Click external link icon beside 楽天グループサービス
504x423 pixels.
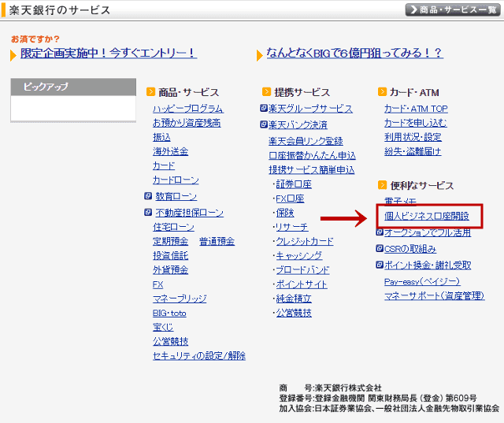click(264, 109)
